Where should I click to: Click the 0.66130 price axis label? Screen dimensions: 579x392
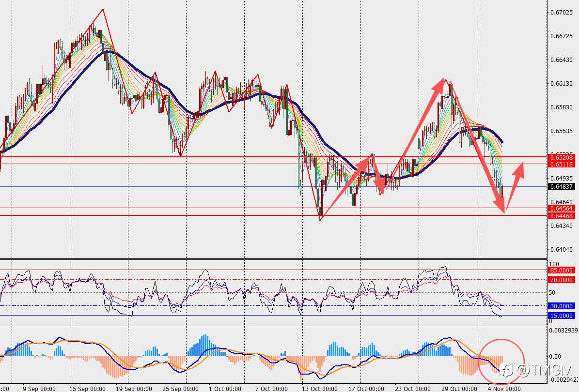click(561, 84)
